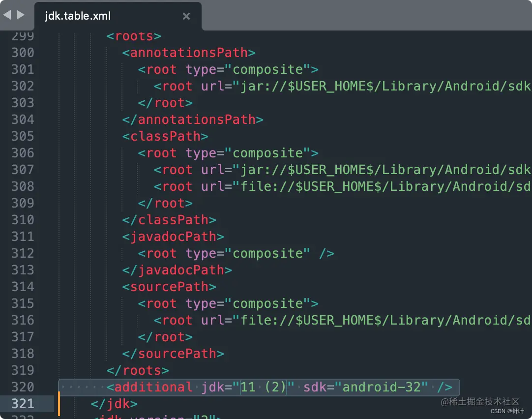The height and width of the screenshot is (419, 532).
Task: Click the closing </annotationsPath> tag
Action: [193, 120]
